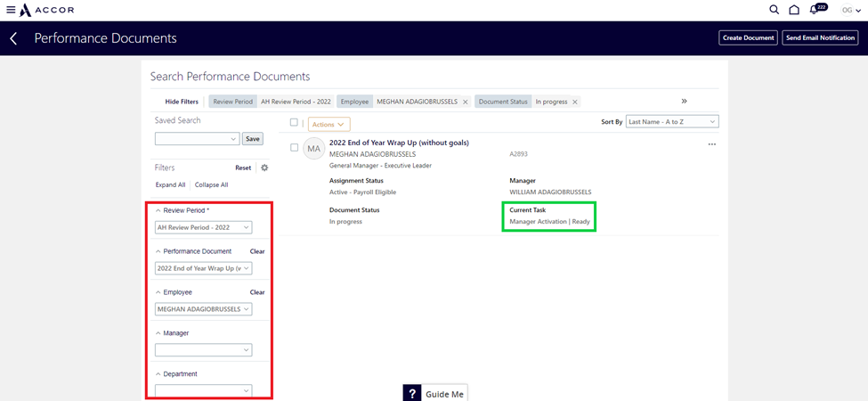
Task: Open the Department filter dropdown
Action: [204, 390]
